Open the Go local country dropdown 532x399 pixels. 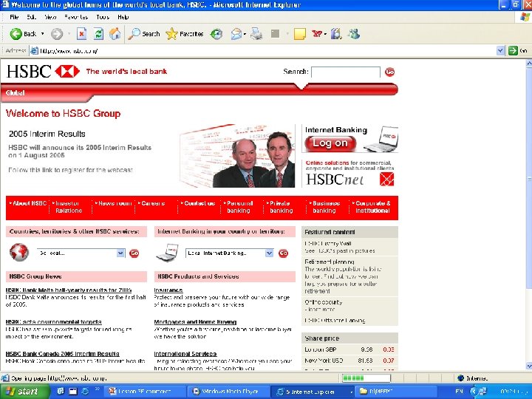(x=120, y=253)
